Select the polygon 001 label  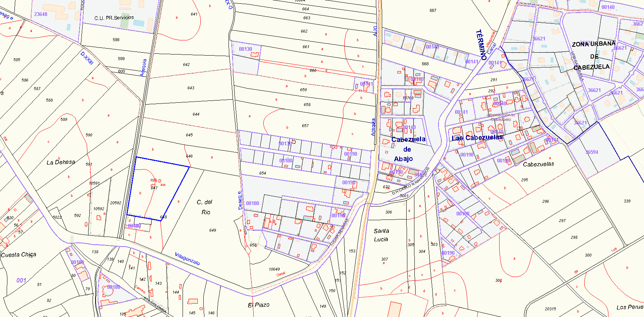pos(21,280)
